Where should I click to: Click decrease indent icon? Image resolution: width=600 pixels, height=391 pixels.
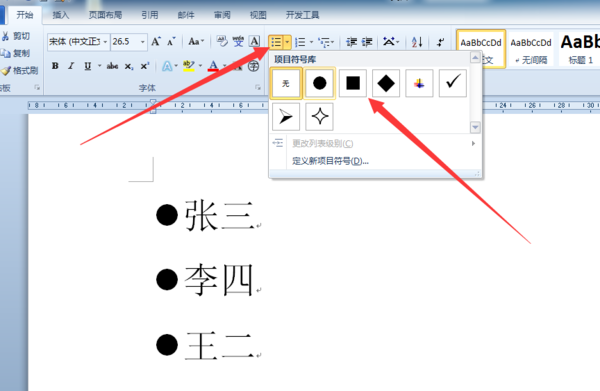click(352, 42)
